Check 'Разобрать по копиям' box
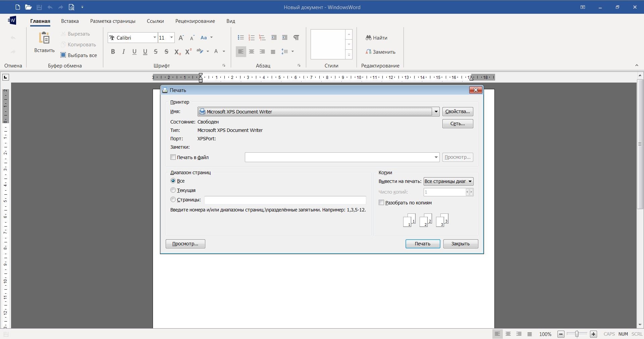This screenshot has height=339, width=644. point(381,202)
